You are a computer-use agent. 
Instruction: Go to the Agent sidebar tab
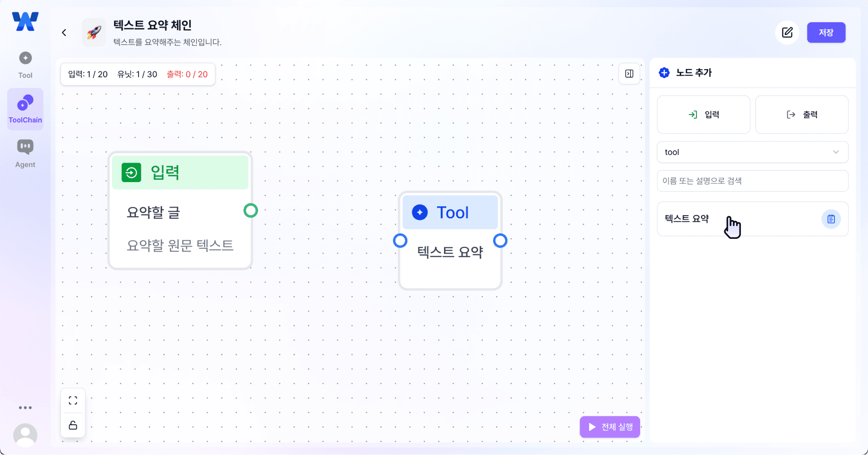25,154
